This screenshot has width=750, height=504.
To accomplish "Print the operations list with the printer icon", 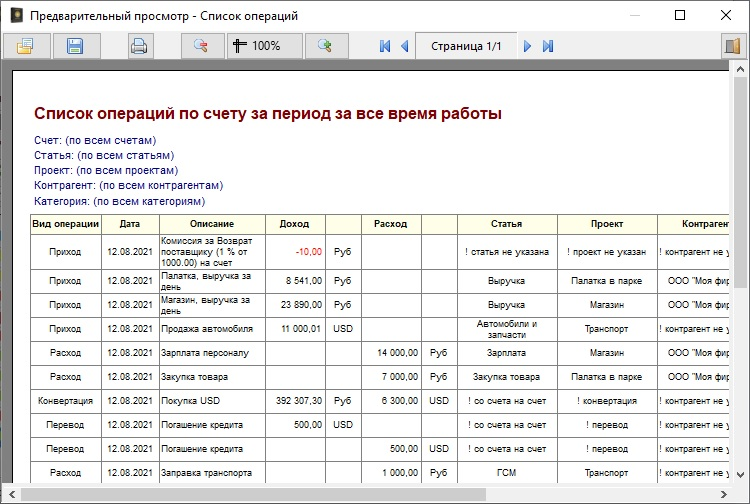I will tap(139, 46).
